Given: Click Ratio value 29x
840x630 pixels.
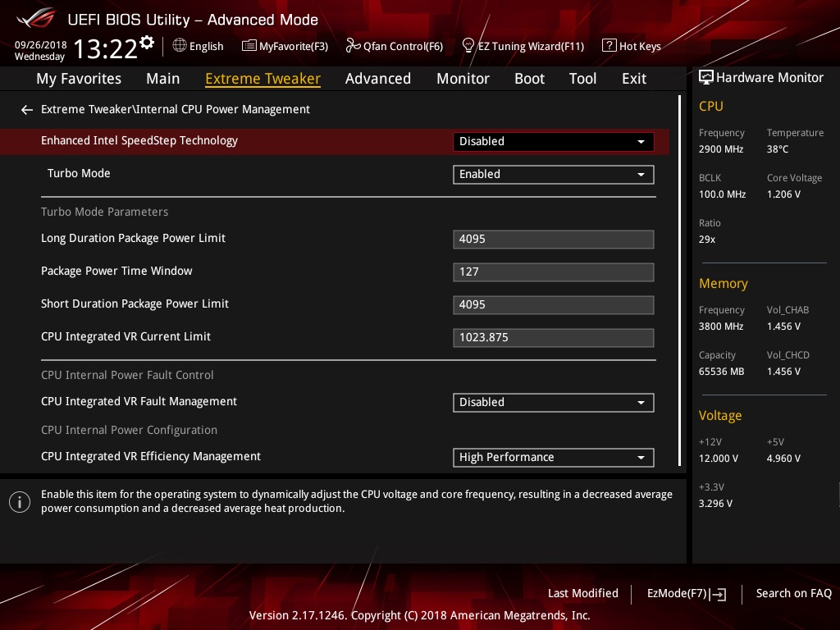Looking at the screenshot, I should tap(706, 240).
